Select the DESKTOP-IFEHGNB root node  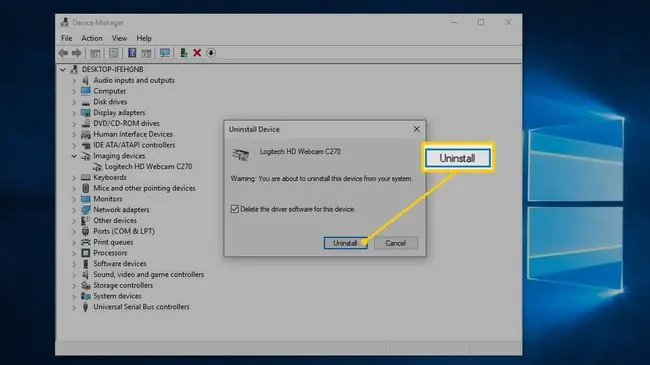[x=112, y=69]
